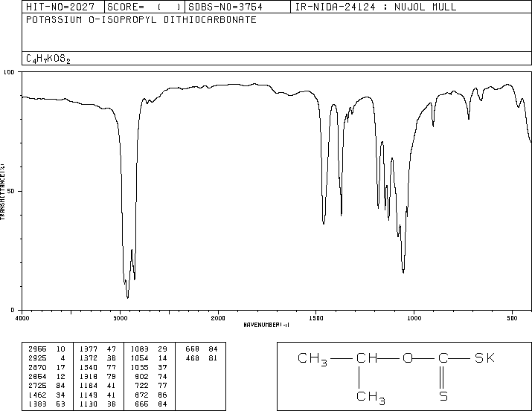Click the 2000 tick label on the wavenumber axis
Viewport: 532px width, 411px height.
coord(218,318)
